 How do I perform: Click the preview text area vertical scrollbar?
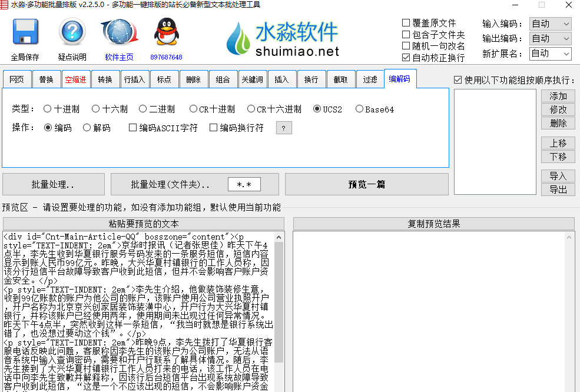point(279,312)
